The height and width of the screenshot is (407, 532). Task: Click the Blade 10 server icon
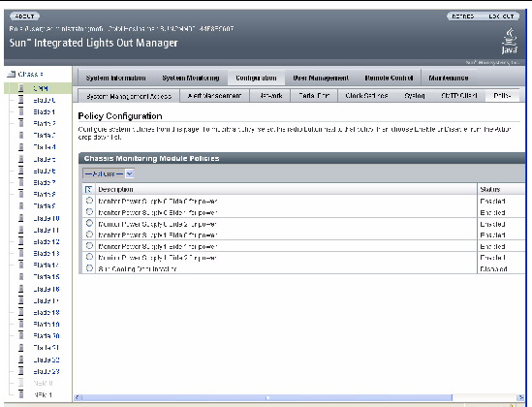[x=21, y=218]
